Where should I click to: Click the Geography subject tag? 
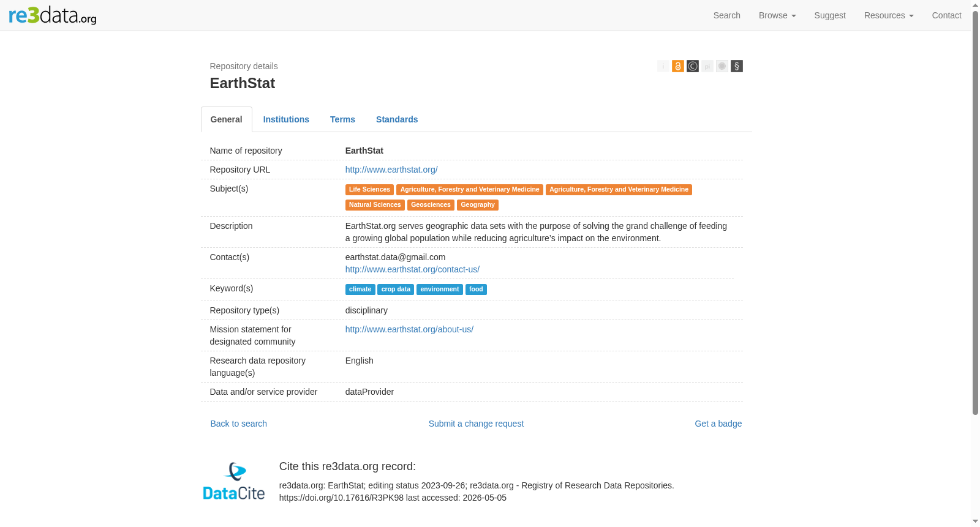click(478, 205)
